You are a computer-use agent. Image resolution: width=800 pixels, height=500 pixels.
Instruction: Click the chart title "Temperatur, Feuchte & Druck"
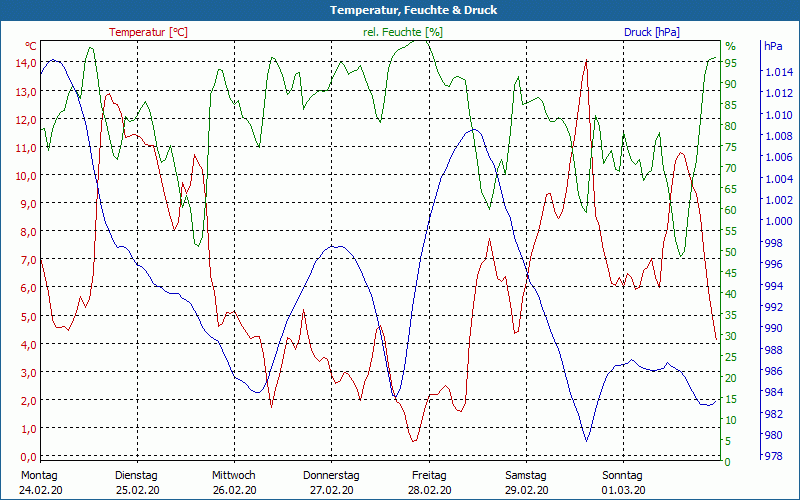(x=400, y=10)
